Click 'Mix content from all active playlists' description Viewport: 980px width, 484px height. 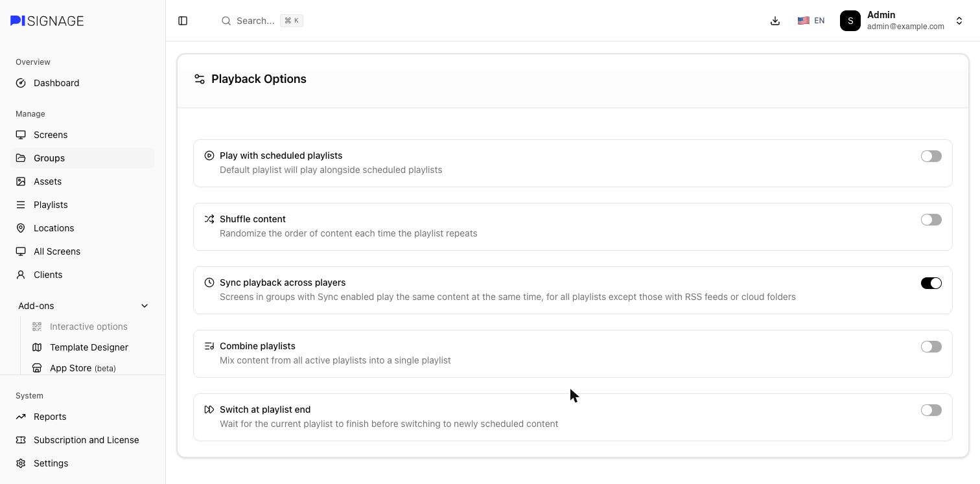(x=335, y=360)
